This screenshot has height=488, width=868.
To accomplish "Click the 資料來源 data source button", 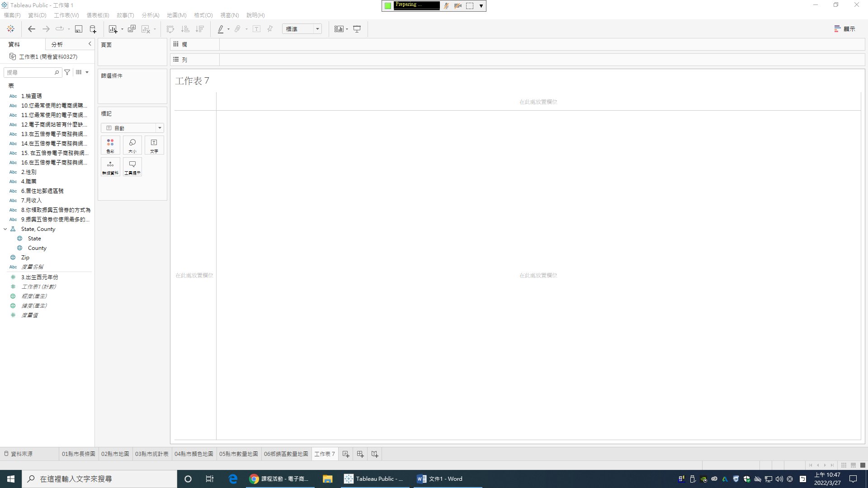I will [18, 454].
